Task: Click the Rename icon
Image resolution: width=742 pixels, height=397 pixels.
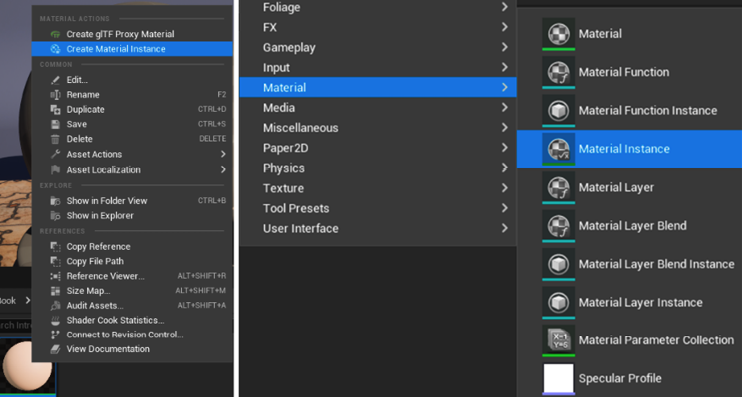Action: (x=55, y=95)
